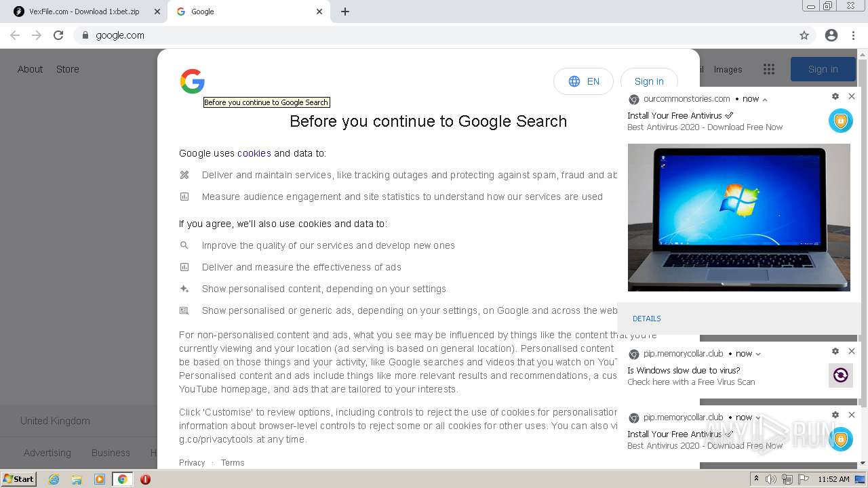Click the Google G logo in dialog
This screenshot has width=868, height=488.
[193, 81]
